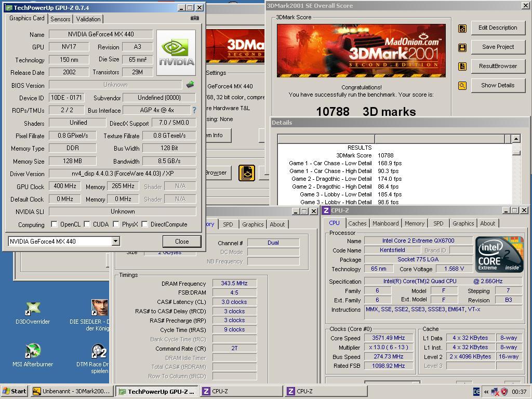Switch to TechPowerUp GPU-Z taskbar item
532x399 pixels.
coord(157,391)
